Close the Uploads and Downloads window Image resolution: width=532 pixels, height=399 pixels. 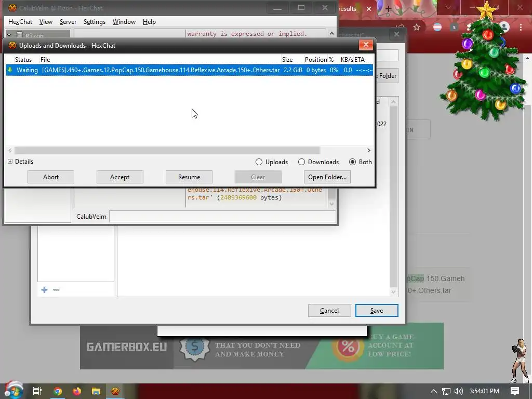(366, 45)
